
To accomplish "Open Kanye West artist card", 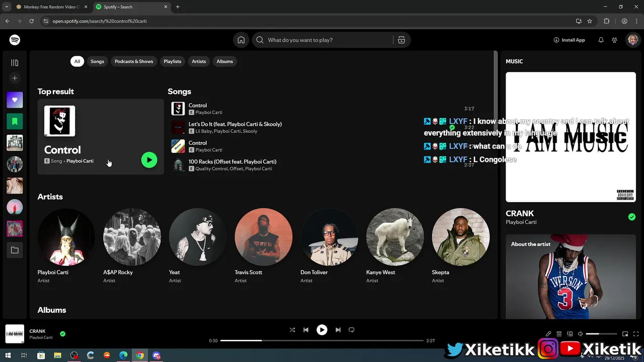I will click(395, 246).
